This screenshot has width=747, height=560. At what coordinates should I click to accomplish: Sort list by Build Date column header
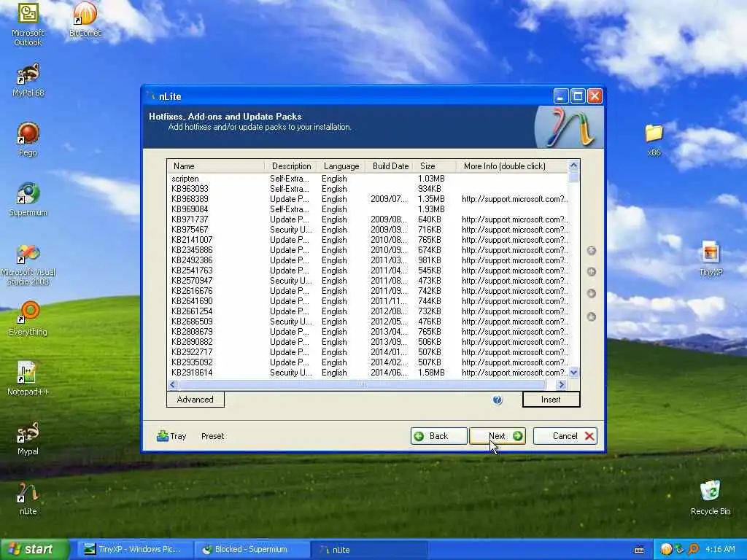tap(390, 166)
